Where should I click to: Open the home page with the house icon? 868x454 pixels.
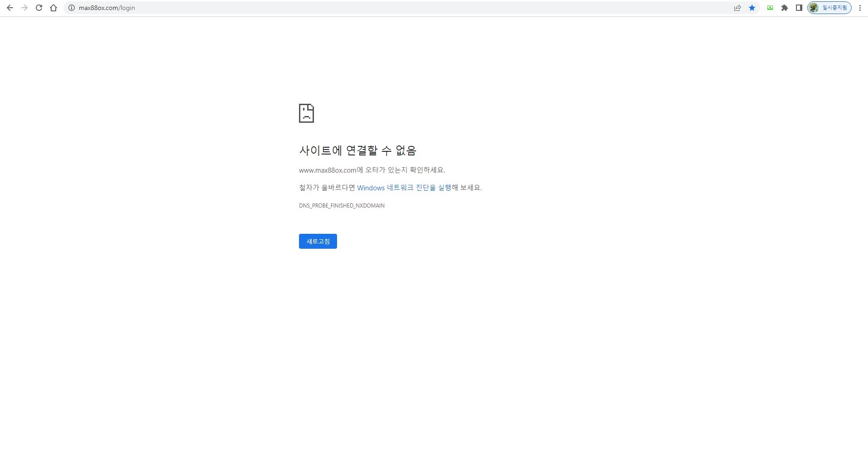[x=53, y=8]
